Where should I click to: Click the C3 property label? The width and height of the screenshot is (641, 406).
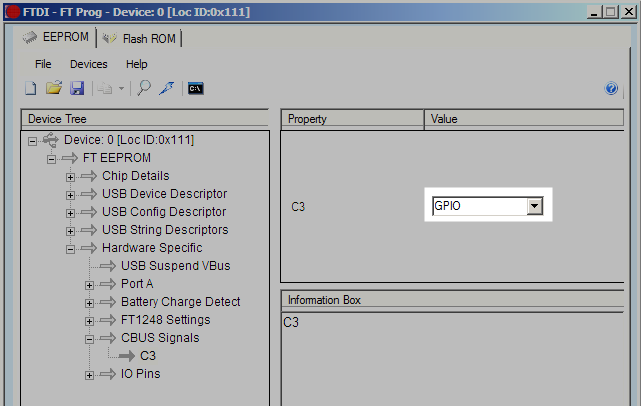pos(298,206)
